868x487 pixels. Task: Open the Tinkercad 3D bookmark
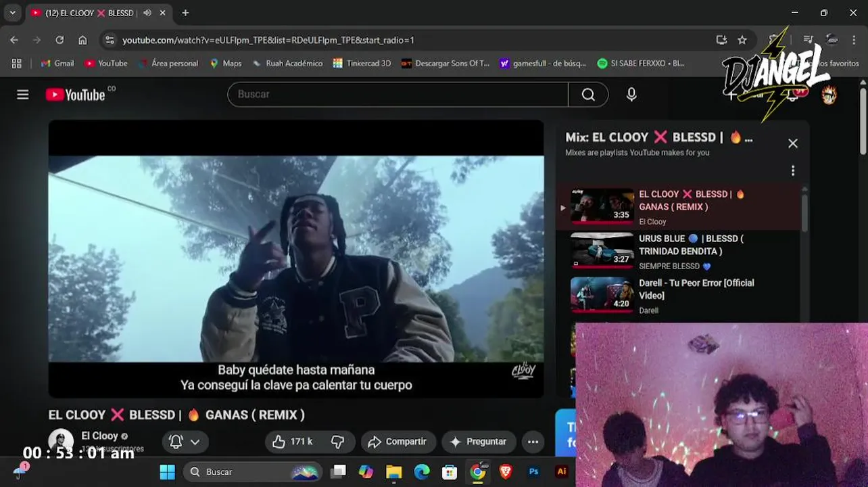362,63
